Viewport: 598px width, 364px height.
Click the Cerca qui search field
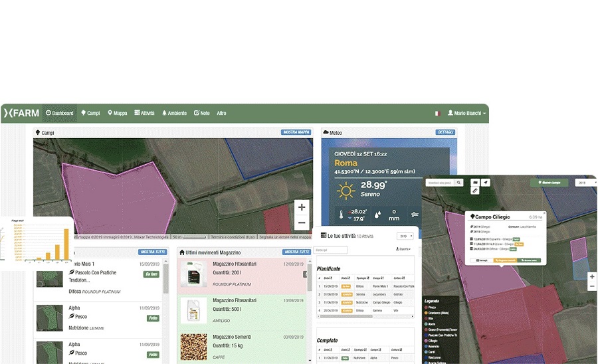(x=330, y=250)
